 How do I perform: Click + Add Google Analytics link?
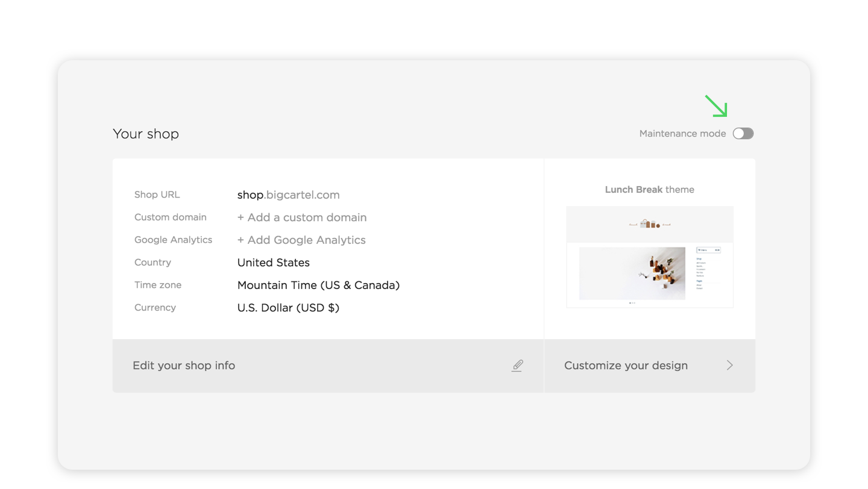click(301, 240)
